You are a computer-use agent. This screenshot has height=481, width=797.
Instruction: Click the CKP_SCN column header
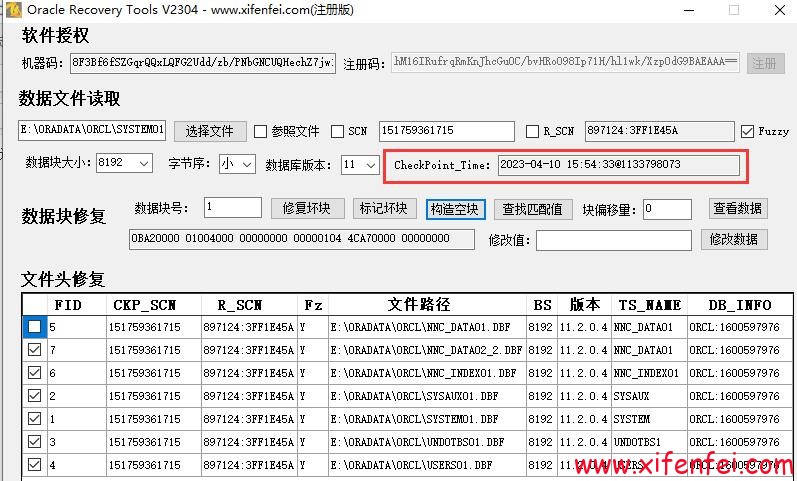[154, 305]
